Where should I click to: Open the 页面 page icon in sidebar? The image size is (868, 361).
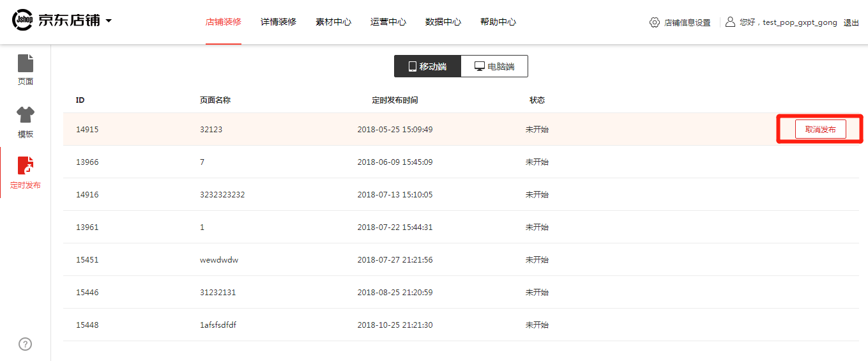(x=26, y=63)
